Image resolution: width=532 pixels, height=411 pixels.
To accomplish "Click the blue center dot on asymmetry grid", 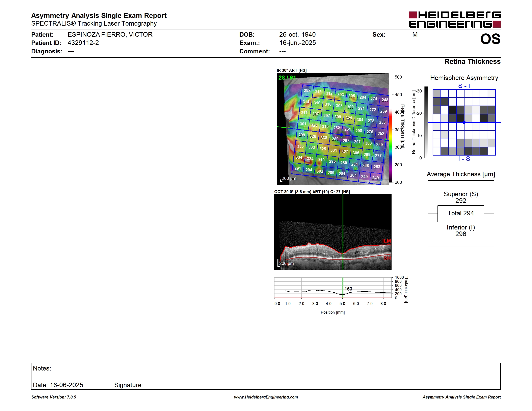I will click(x=464, y=122).
